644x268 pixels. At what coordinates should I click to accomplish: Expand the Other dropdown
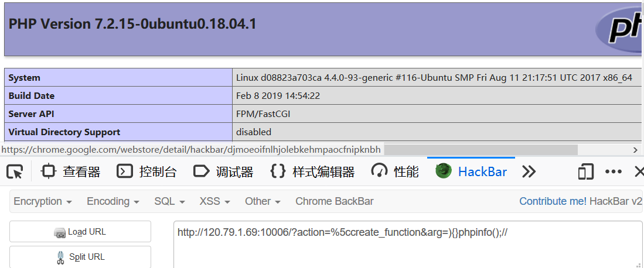tap(263, 201)
